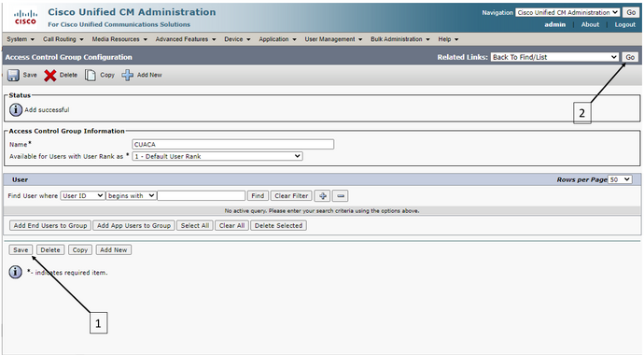
Task: Open the Advanced Features menu
Action: 185,39
